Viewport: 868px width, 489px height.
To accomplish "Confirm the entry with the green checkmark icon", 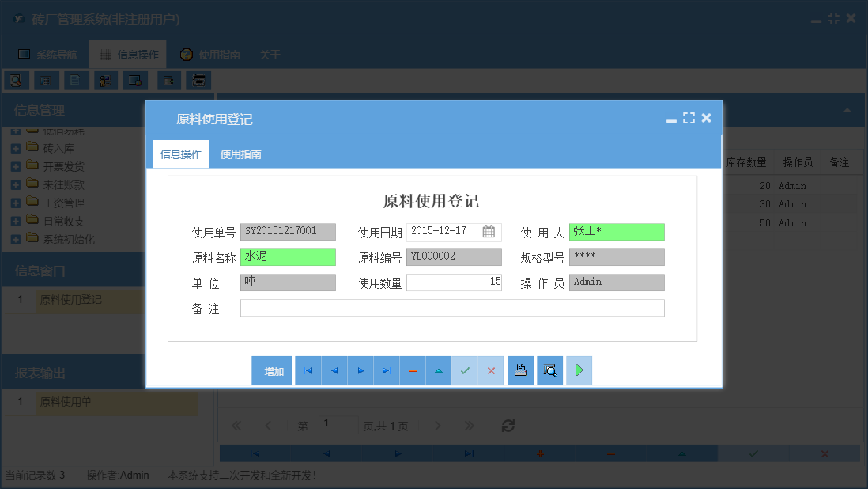I will point(464,370).
